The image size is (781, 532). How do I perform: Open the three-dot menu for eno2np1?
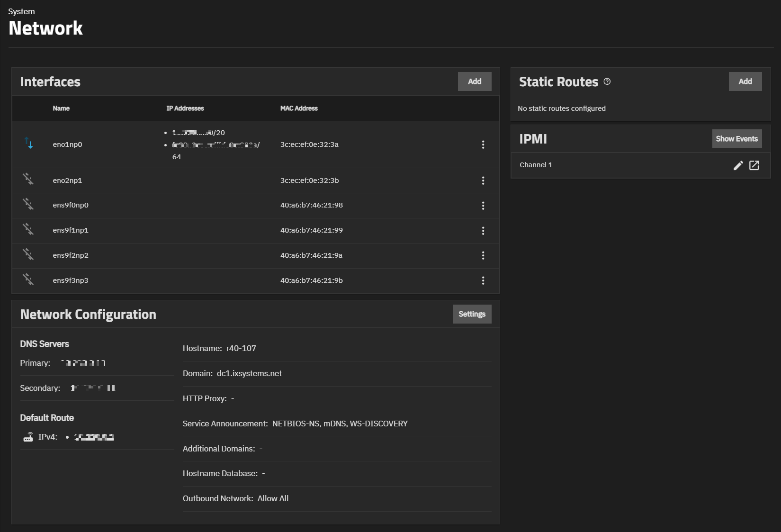click(483, 180)
